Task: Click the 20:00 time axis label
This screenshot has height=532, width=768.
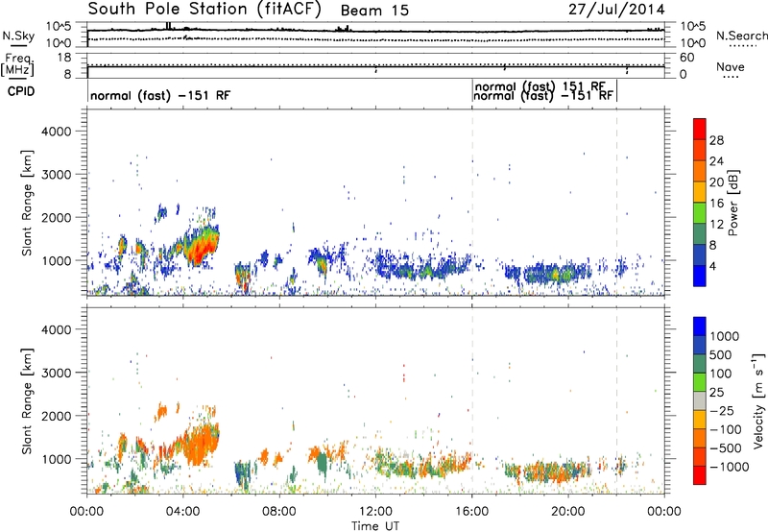Action: click(568, 512)
